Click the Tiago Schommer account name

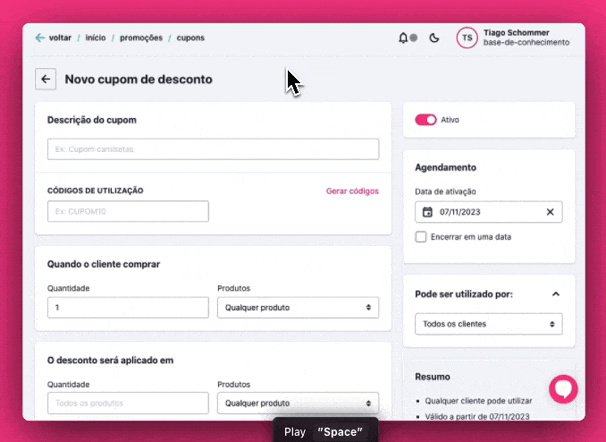tap(516, 33)
